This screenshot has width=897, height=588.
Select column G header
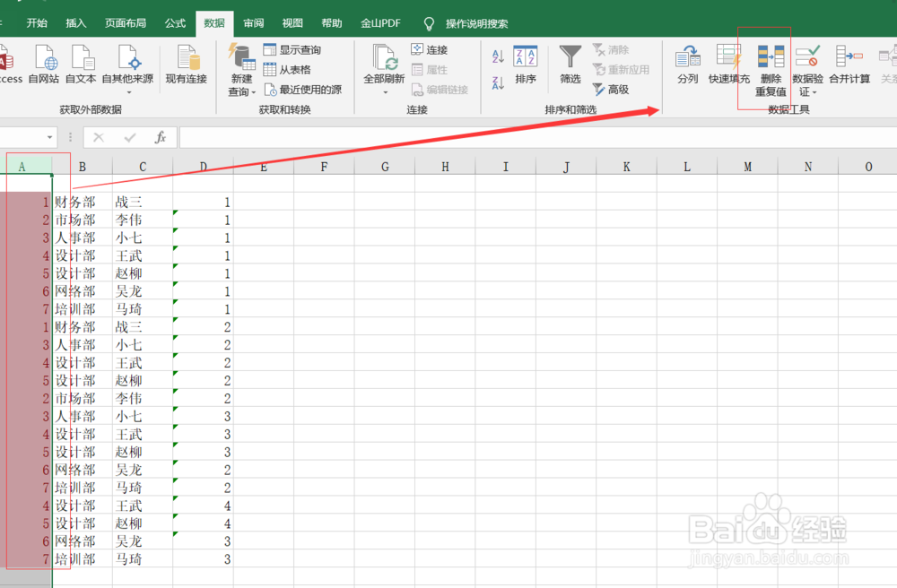(385, 167)
